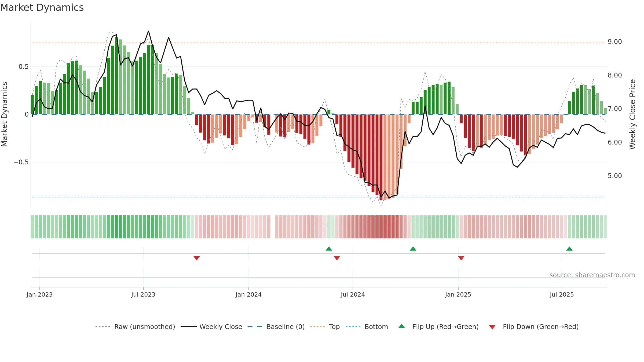Viewport: 644px width, 362px height.
Task: Toggle the Raw (unsmoothed) legend entry
Action: point(135,327)
